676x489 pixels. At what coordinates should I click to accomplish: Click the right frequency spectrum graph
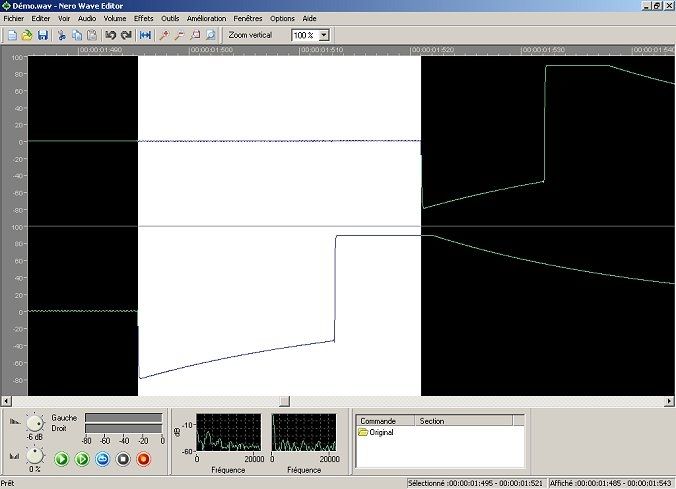[x=304, y=433]
